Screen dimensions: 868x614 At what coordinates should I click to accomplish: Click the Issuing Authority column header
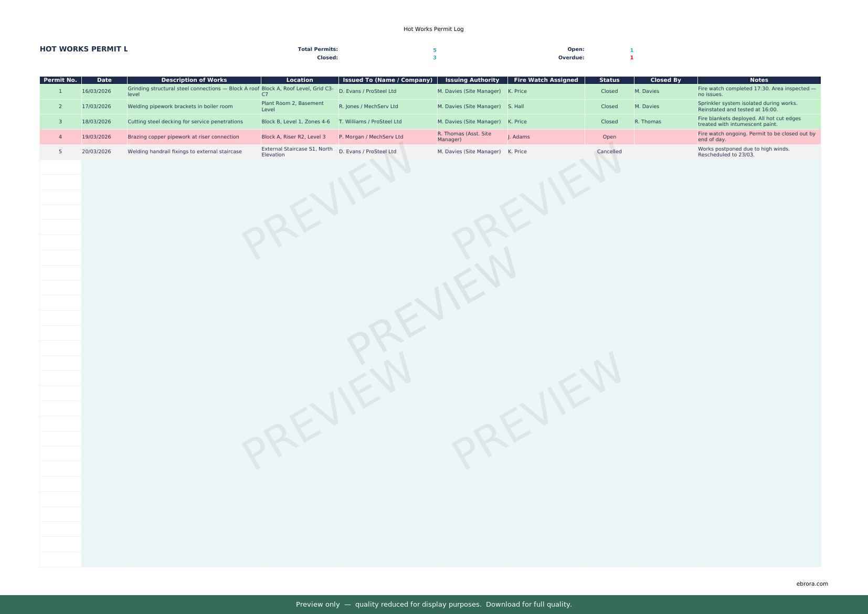pyautogui.click(x=472, y=80)
